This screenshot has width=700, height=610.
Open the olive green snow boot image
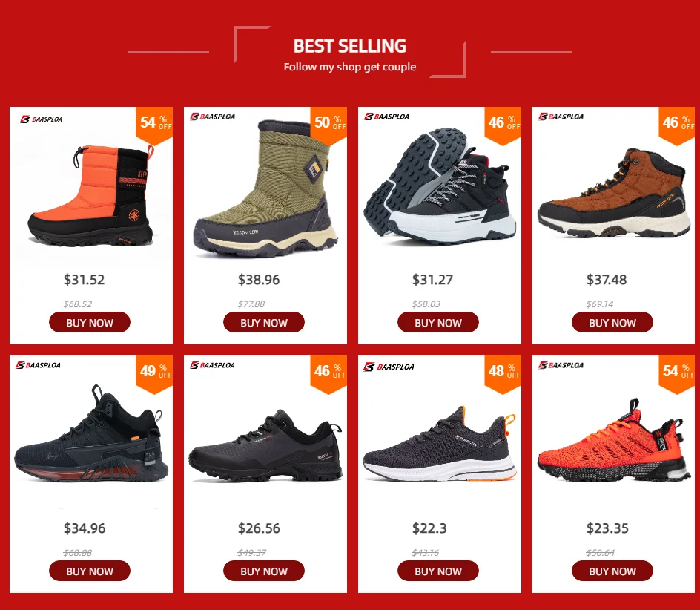(x=265, y=188)
